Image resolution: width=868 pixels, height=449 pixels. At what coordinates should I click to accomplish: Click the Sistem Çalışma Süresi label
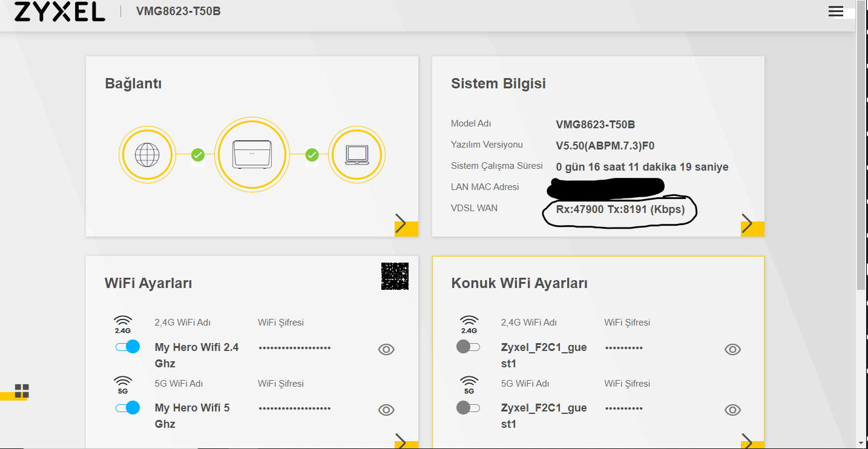point(497,166)
